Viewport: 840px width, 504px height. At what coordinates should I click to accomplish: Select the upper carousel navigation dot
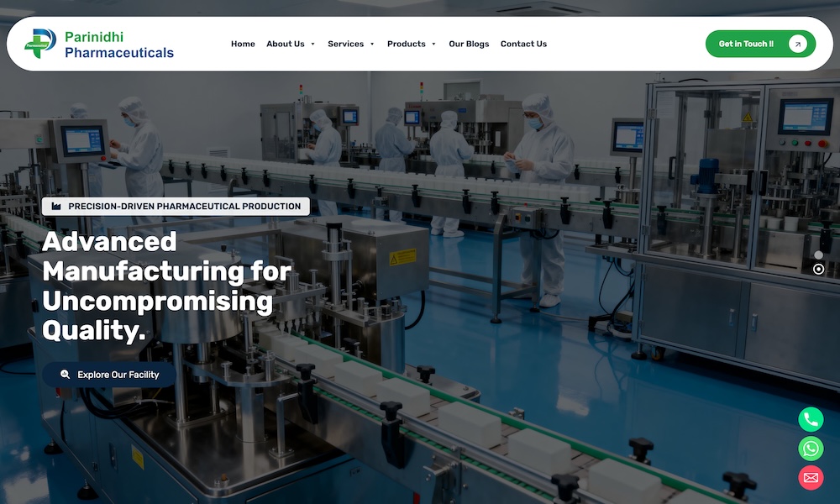click(819, 254)
